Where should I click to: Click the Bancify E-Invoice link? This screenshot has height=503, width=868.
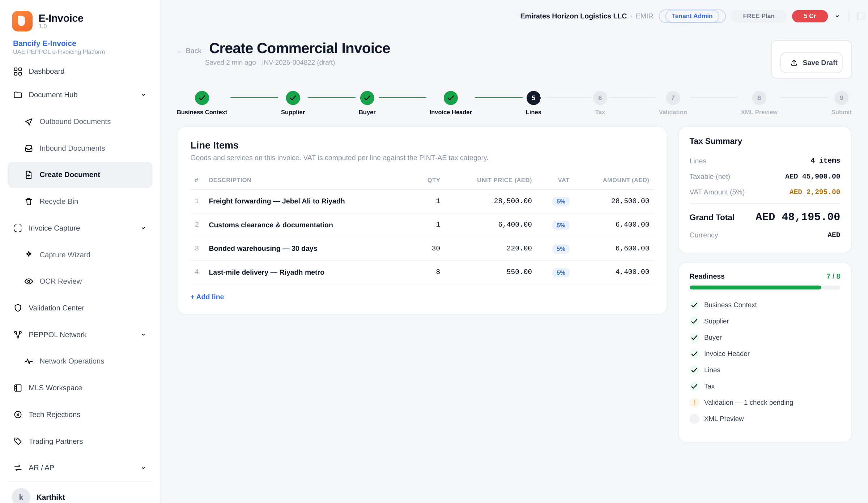coord(44,43)
